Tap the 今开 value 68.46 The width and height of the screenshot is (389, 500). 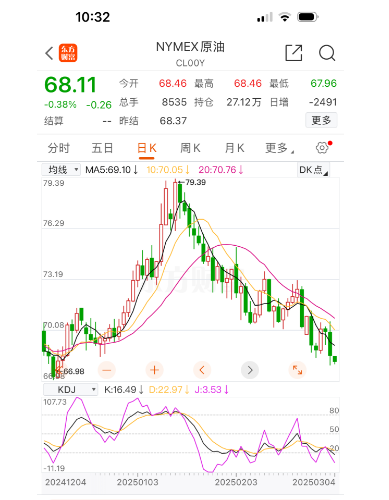coord(173,83)
